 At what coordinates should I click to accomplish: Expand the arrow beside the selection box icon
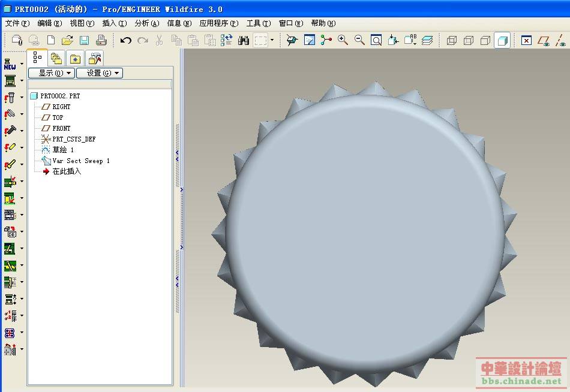point(272,40)
